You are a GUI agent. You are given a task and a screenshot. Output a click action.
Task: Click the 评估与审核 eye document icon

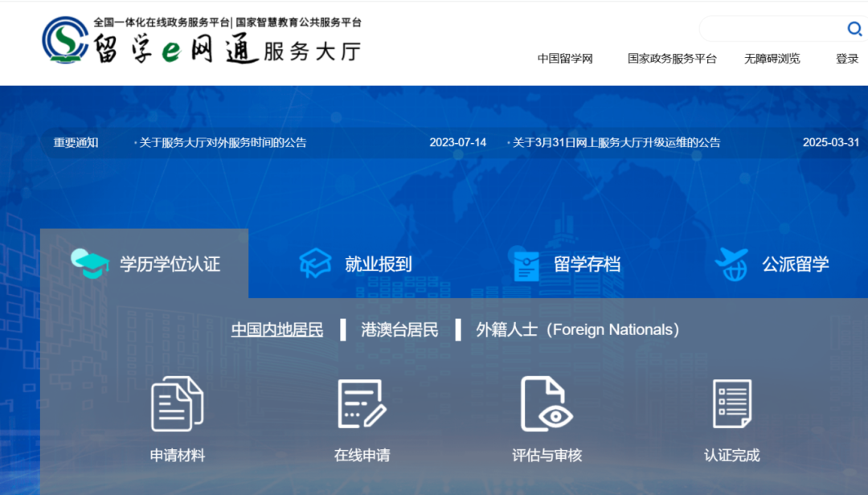pyautogui.click(x=547, y=404)
